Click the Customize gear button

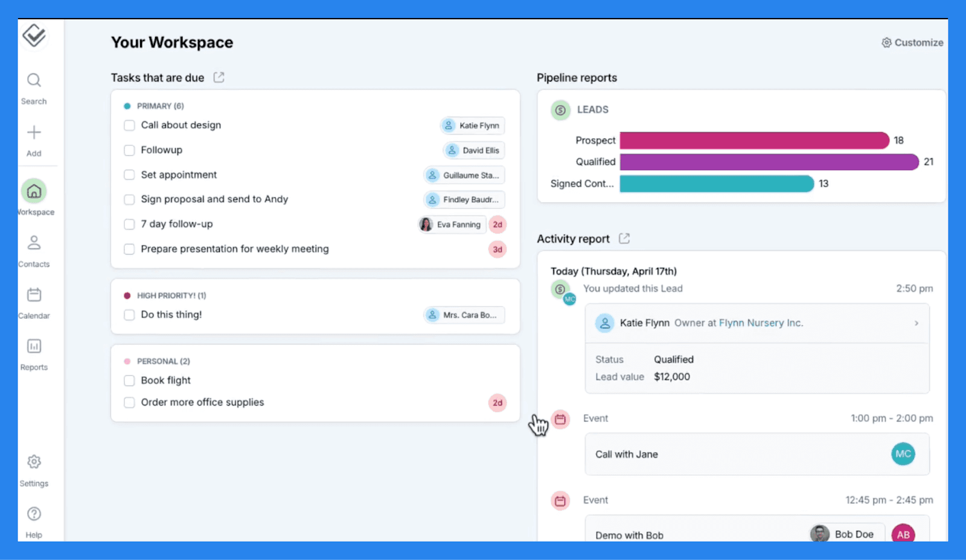[912, 43]
